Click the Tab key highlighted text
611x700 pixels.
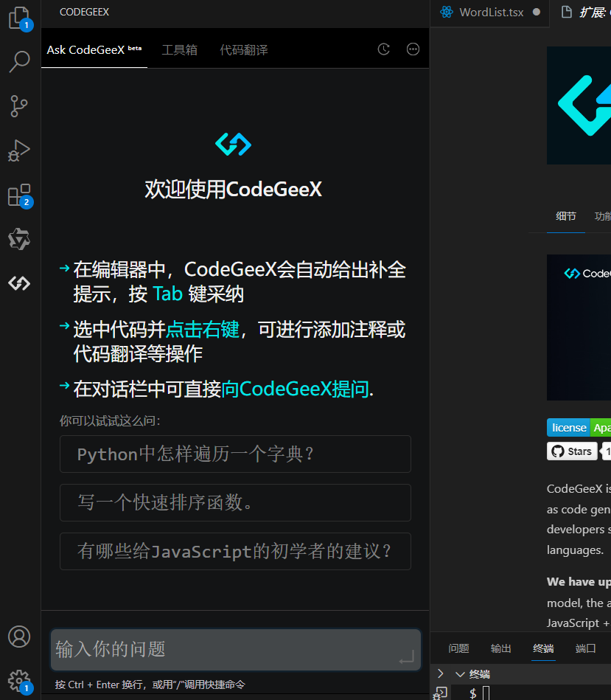point(168,294)
